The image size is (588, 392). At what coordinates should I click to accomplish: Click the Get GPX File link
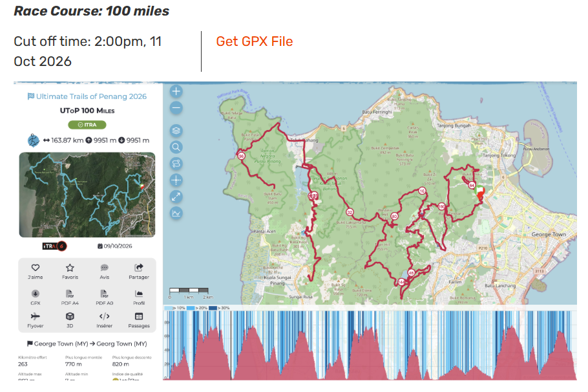[254, 41]
